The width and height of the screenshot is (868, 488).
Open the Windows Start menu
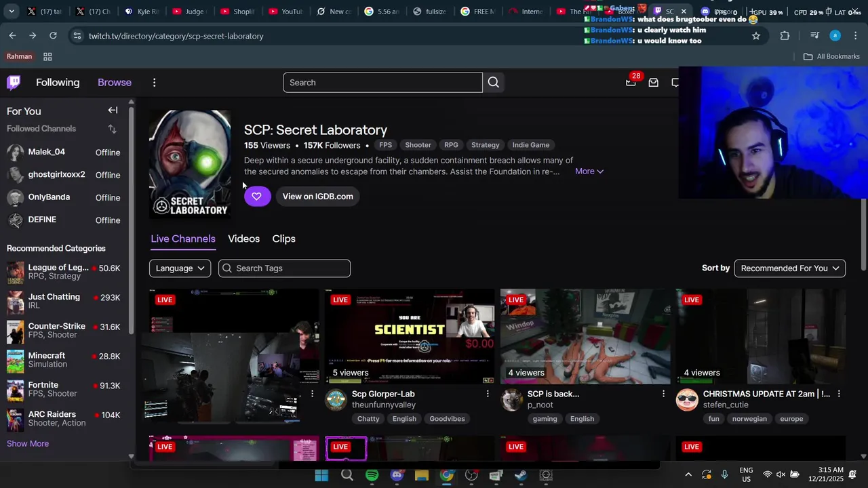tap(321, 475)
